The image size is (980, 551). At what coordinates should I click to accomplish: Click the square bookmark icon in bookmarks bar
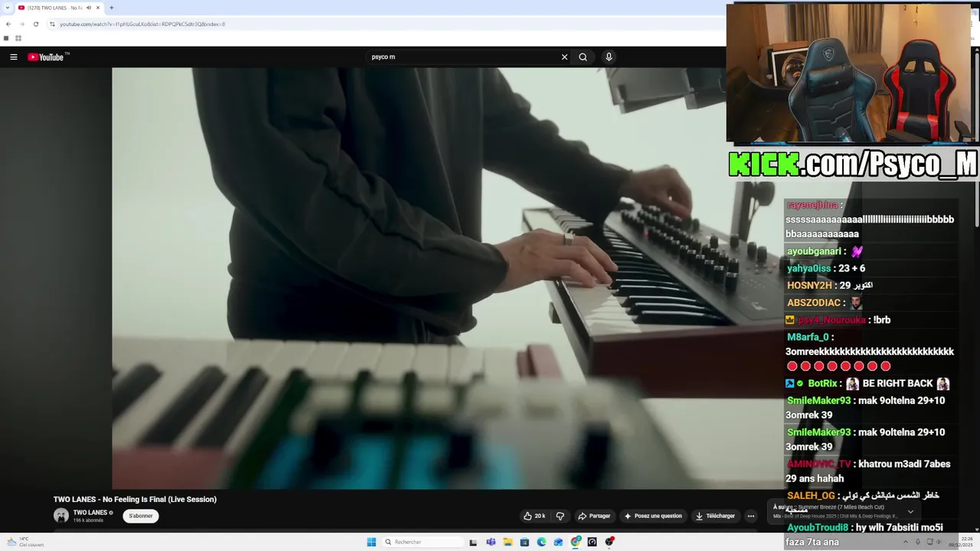coord(7,37)
